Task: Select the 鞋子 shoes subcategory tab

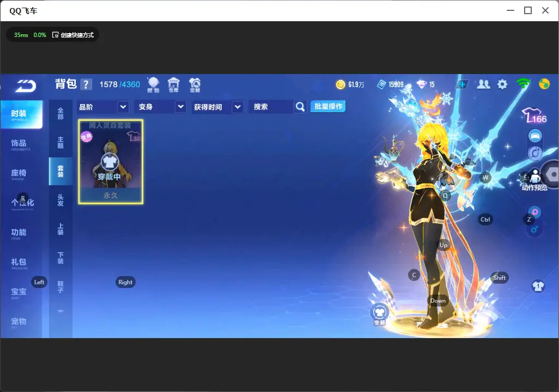Action: (x=60, y=287)
